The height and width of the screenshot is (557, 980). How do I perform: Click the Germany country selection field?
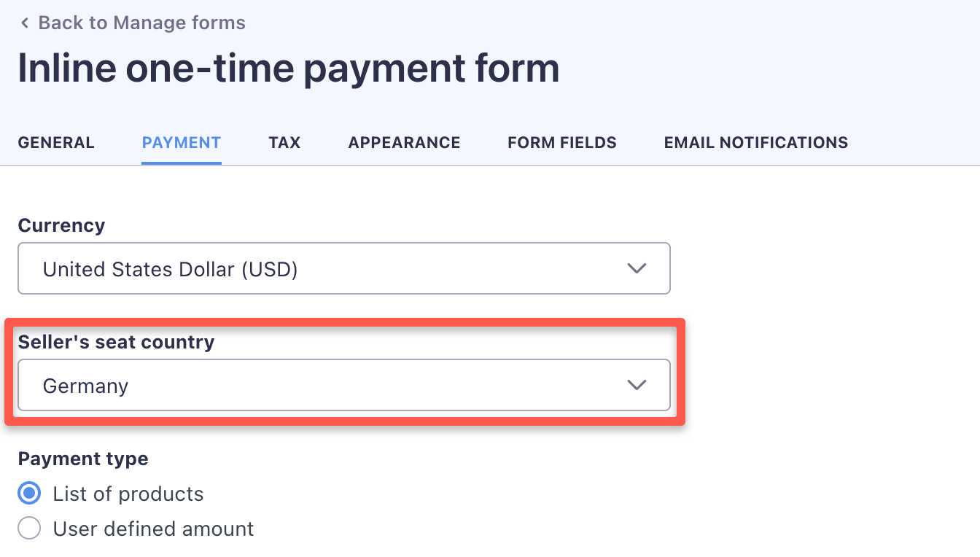pos(343,385)
